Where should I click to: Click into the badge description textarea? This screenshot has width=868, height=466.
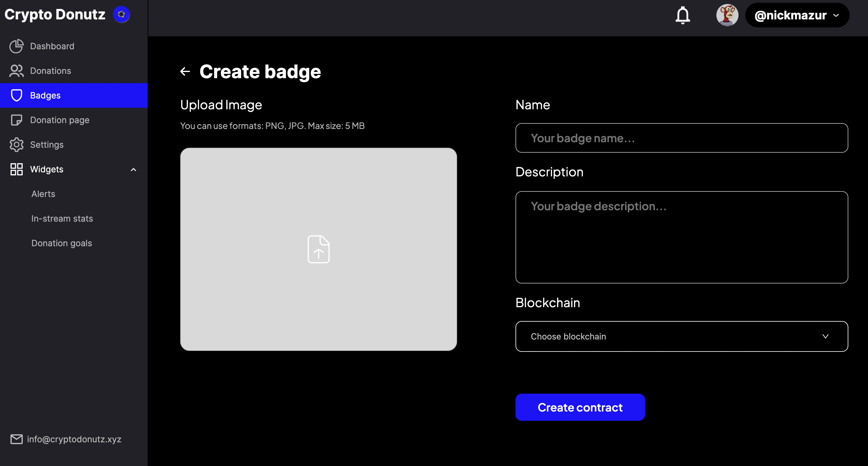681,237
